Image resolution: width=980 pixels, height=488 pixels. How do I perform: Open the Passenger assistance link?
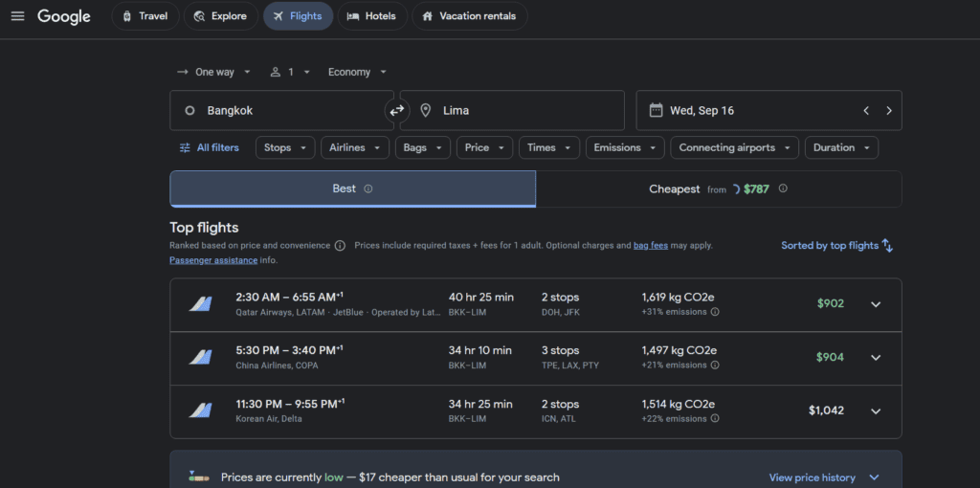[213, 260]
